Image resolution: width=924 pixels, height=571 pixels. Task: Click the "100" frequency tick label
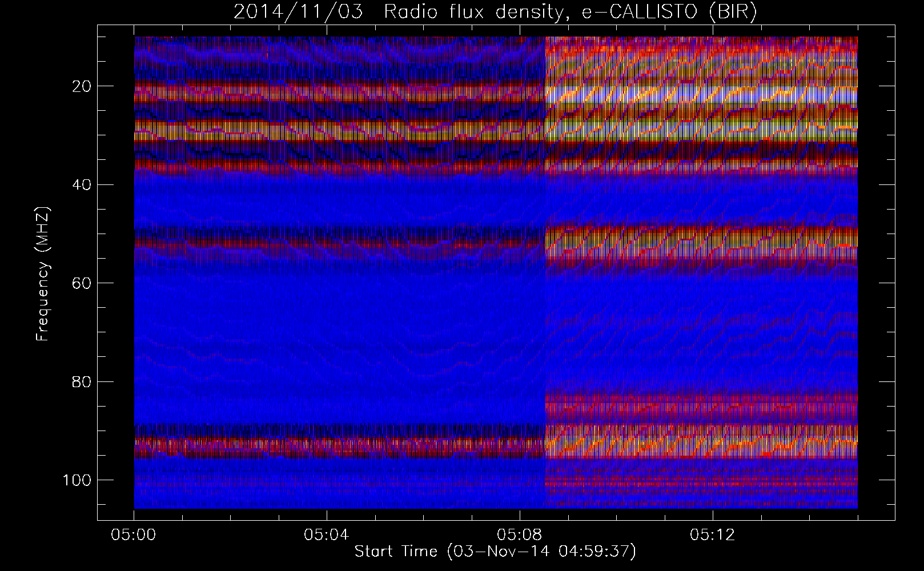pyautogui.click(x=77, y=480)
